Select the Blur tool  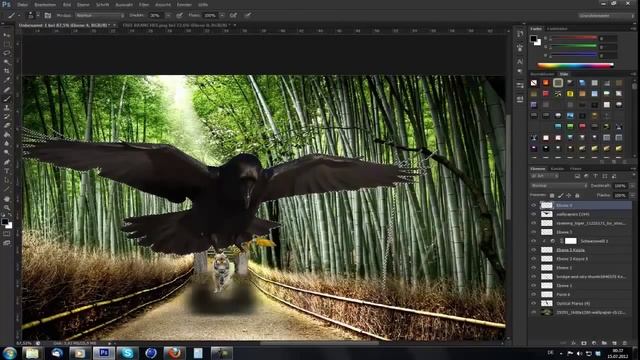coord(7,144)
